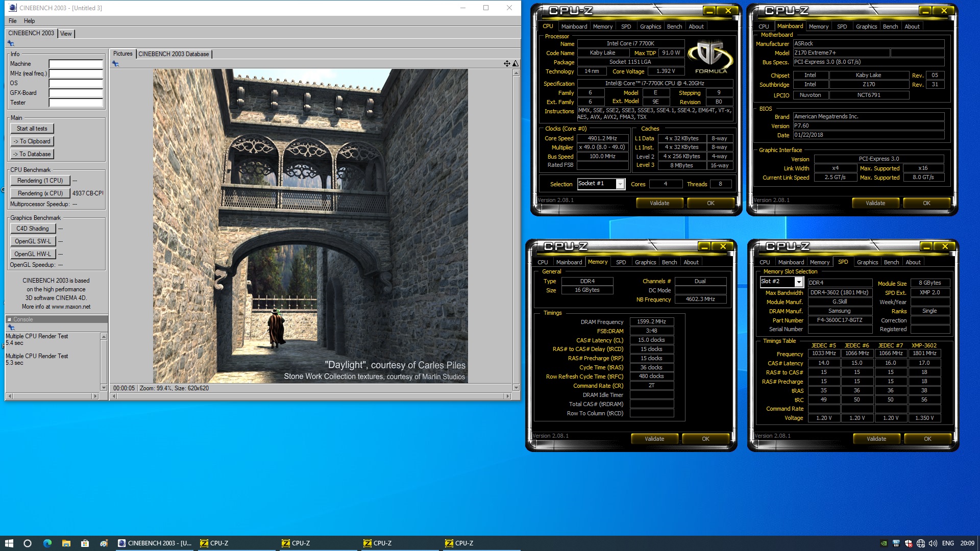Click the pin icon below the Console header
Viewport: 980px width, 551px height.
11,327
